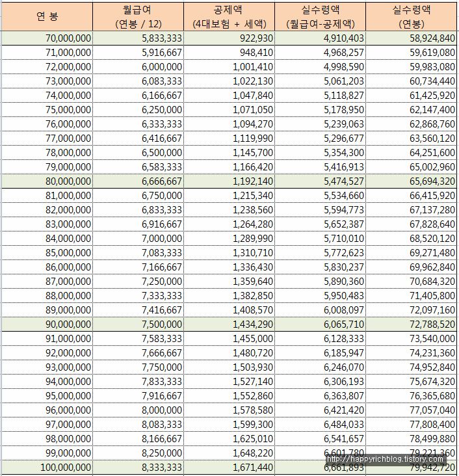Screen dimensions: 459x476
Task: Select the cell with 6,166,667
Action: point(138,96)
